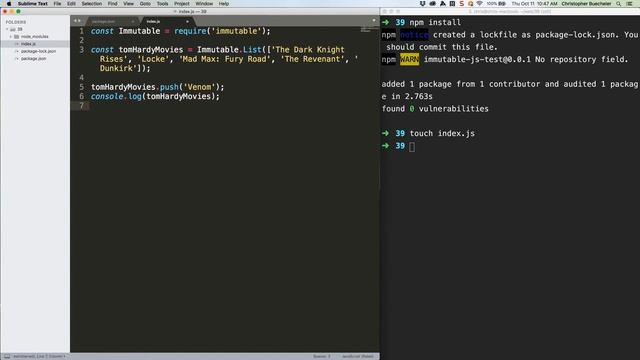Open the Window menu
Image resolution: width=640 pixels, height=360 pixels.
204,3
